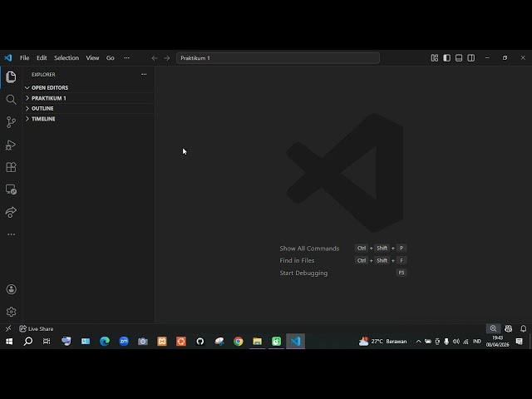Toggle the bottom panel
The image size is (532, 399).
click(x=459, y=58)
